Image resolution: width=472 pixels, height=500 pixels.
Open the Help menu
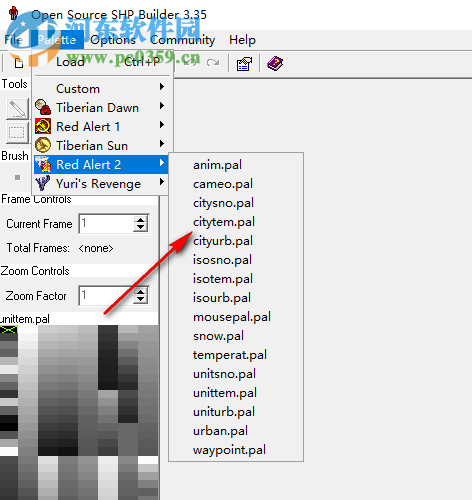[x=242, y=40]
